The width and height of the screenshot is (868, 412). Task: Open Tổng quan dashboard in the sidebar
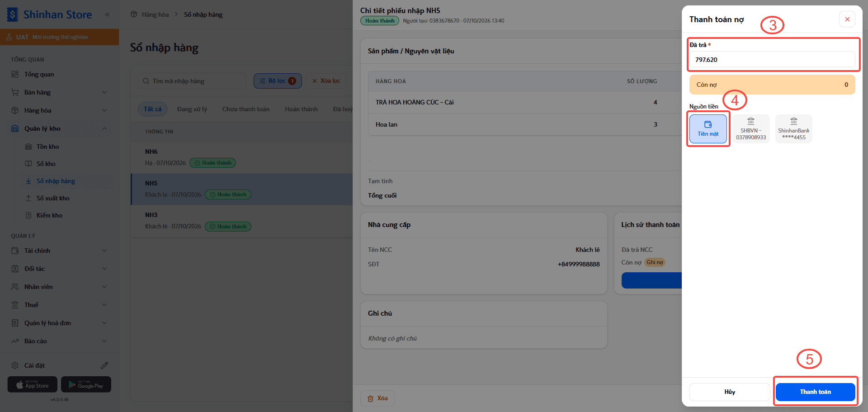click(60, 74)
